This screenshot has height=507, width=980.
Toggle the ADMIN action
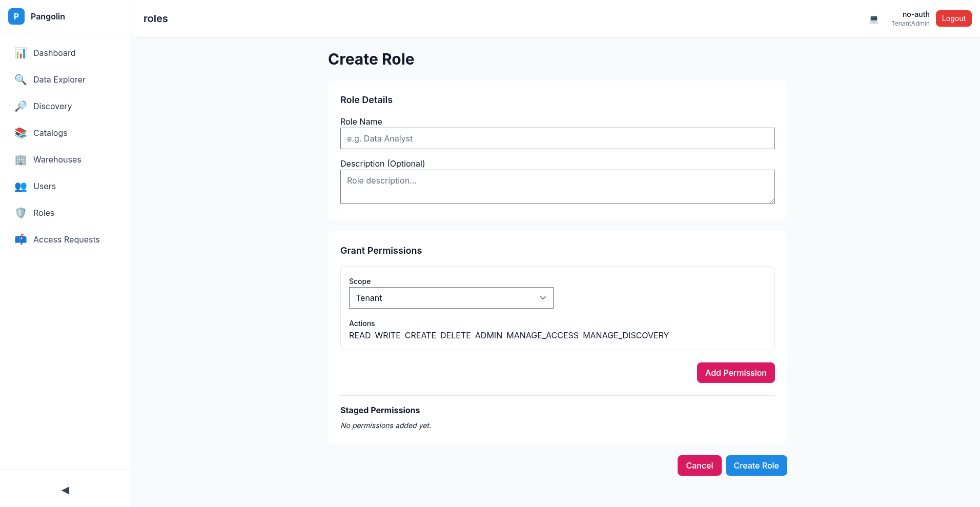point(488,335)
